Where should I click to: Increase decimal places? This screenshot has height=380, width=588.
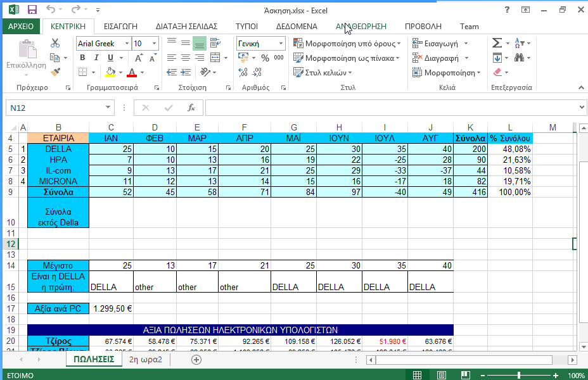243,72
